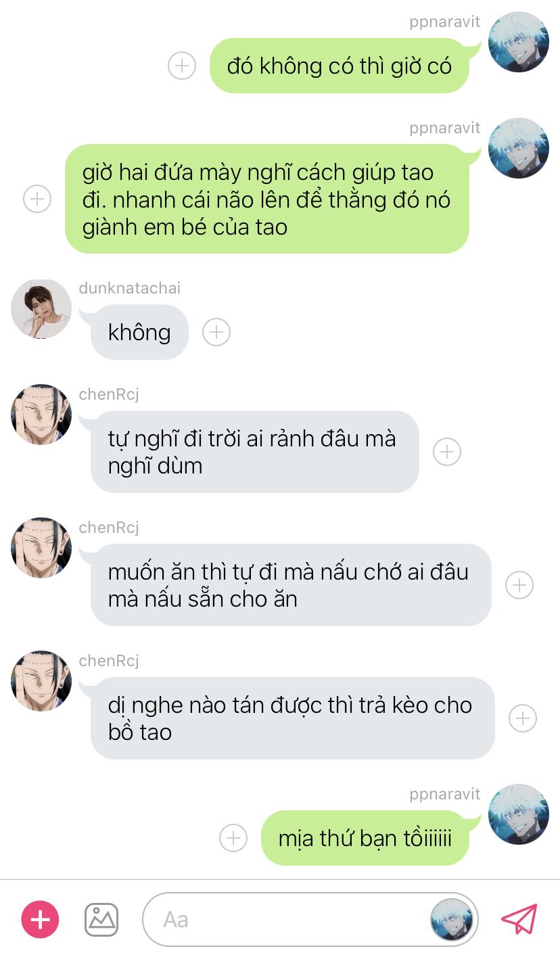The width and height of the screenshot is (560, 957).
Task: Add reaction to "dị nghe nào tán" message
Action: click(523, 718)
